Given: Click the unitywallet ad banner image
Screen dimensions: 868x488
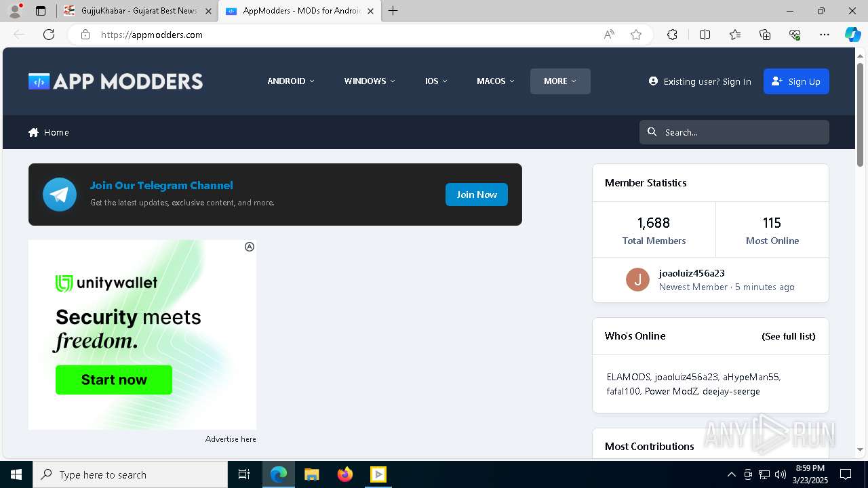Looking at the screenshot, I should click(x=142, y=334).
